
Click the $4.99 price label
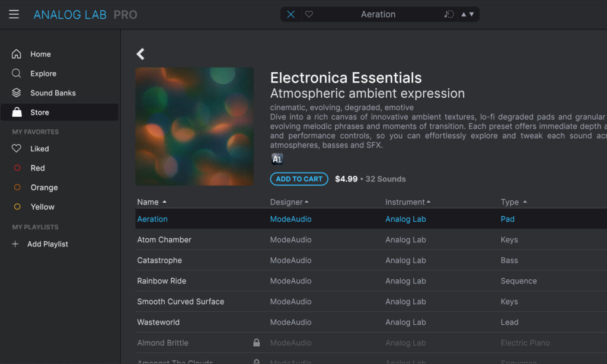coord(346,179)
